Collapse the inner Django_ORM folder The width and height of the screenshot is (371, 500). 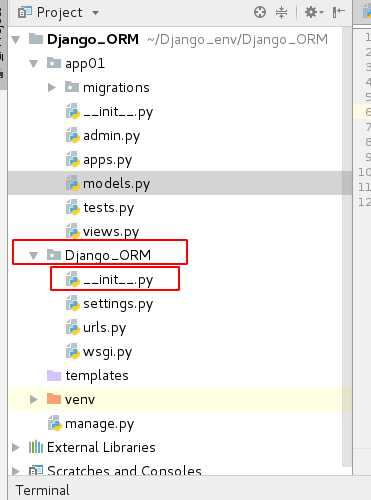33,256
